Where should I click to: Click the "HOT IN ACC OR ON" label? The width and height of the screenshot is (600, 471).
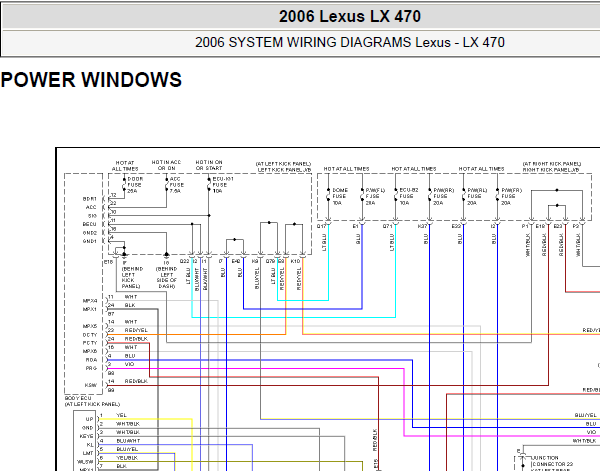[166, 165]
